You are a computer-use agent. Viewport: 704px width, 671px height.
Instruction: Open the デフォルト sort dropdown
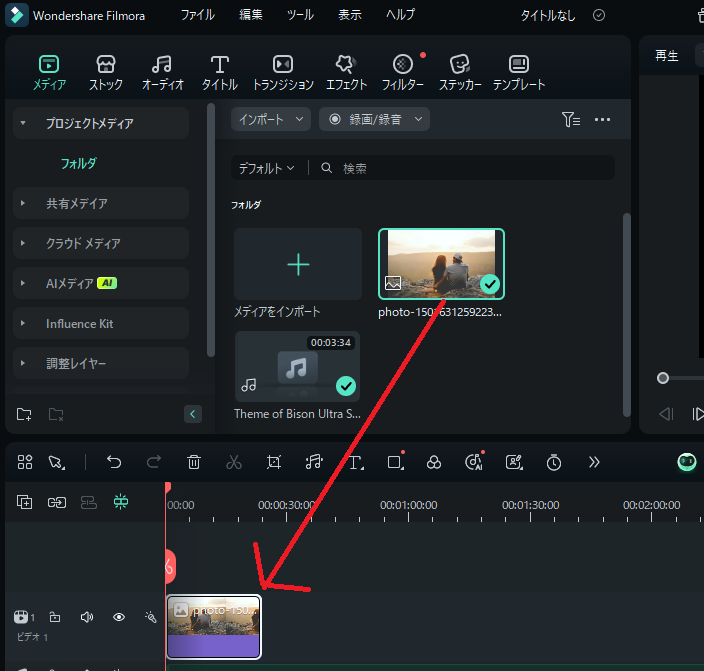coord(266,168)
